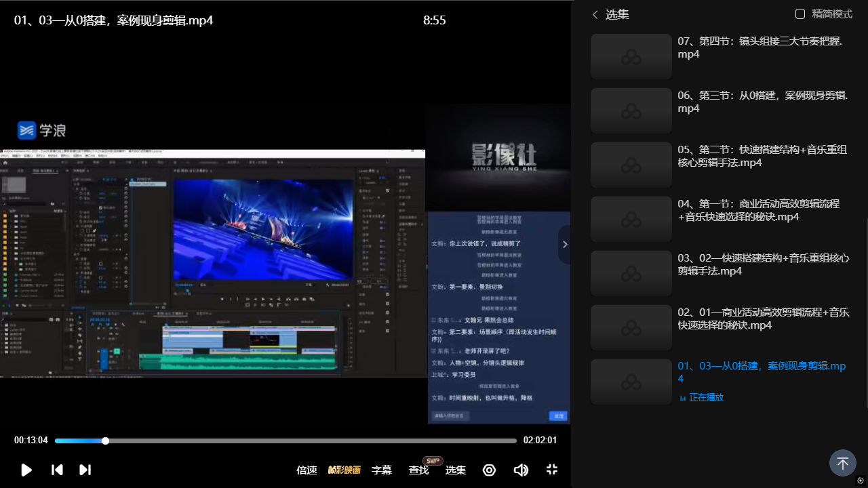Image resolution: width=868 pixels, height=488 pixels.
Task: Click the back chevron beside 选集
Action: pyautogui.click(x=595, y=14)
